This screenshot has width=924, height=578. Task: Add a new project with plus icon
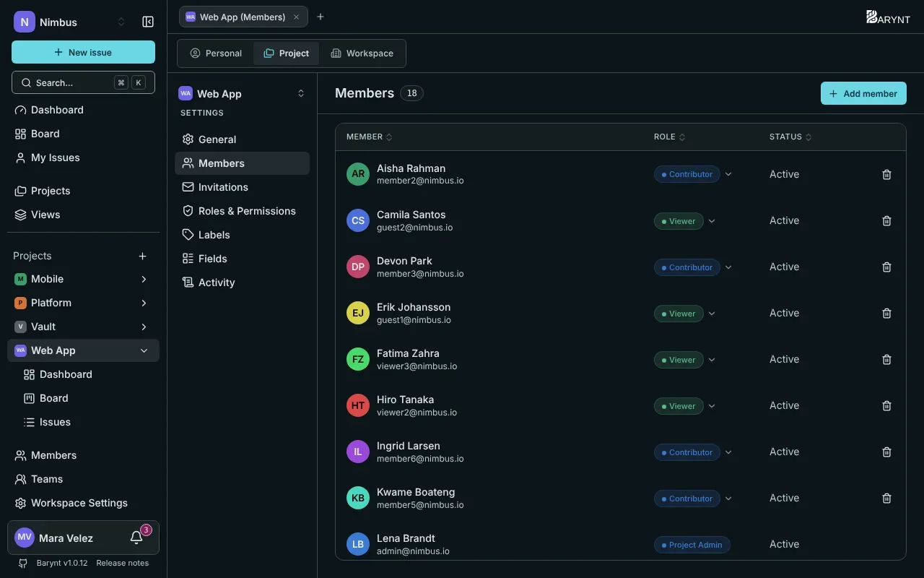coord(143,256)
